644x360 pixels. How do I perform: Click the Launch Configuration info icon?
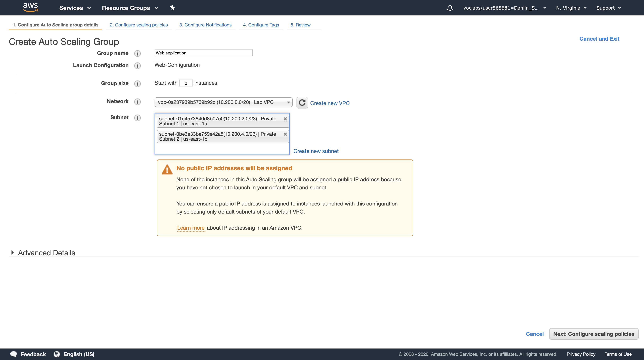click(138, 65)
